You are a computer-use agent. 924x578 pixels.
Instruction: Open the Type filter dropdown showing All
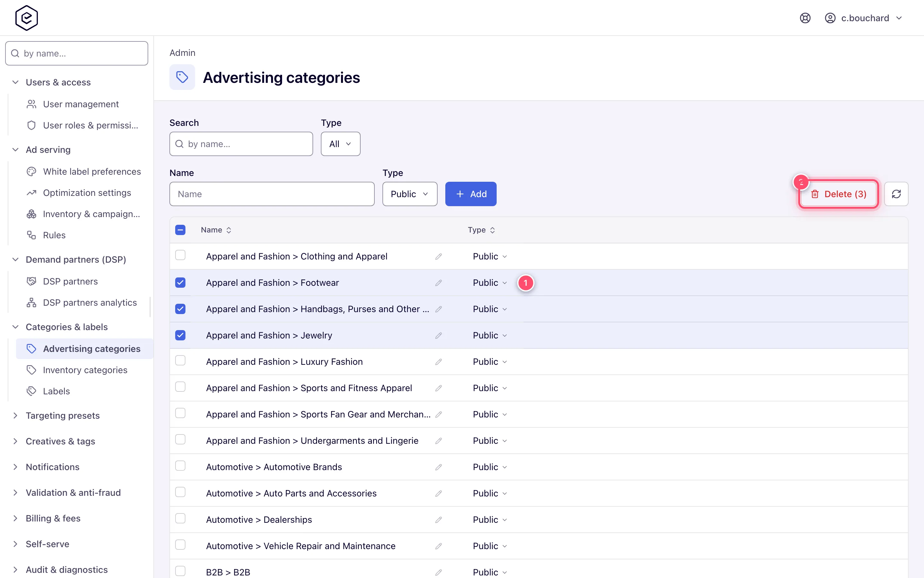point(340,144)
